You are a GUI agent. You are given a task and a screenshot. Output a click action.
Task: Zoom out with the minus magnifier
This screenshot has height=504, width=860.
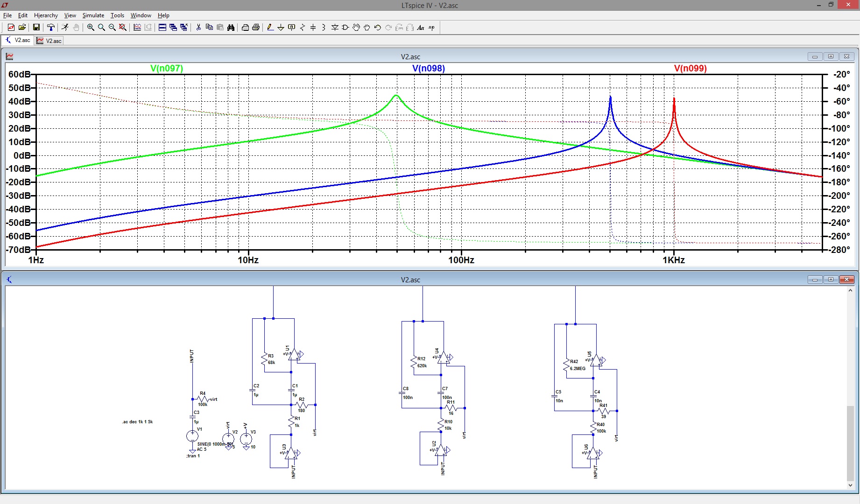pos(112,28)
